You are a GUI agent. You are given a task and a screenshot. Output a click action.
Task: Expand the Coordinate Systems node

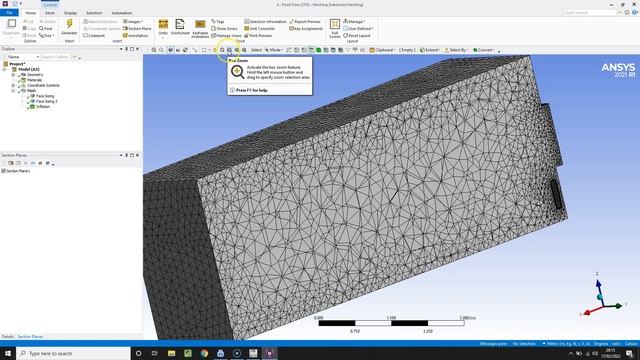[13, 85]
